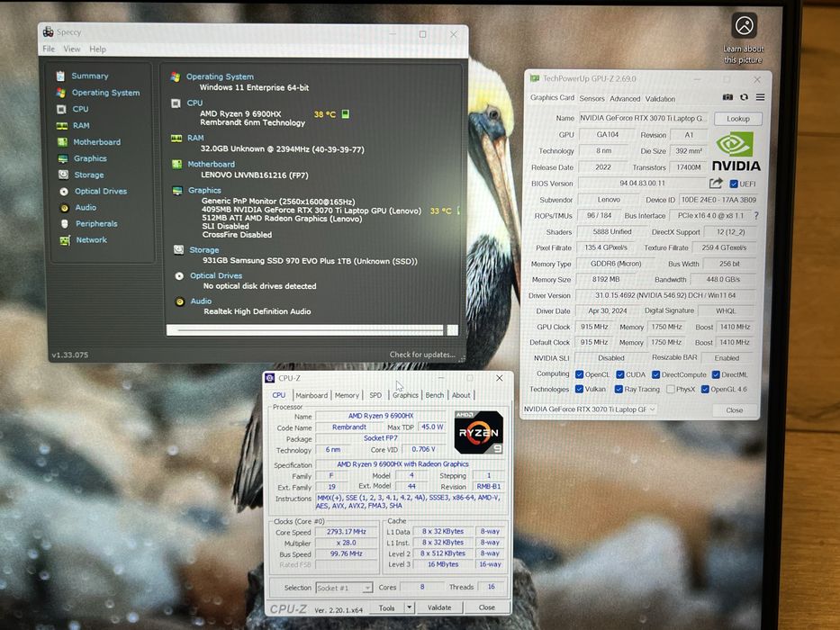
Task: Open the Help menu in Speccy
Action: (97, 49)
